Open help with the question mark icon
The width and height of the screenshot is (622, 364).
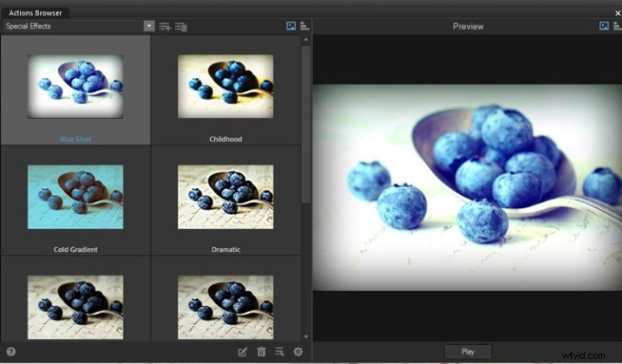(11, 352)
